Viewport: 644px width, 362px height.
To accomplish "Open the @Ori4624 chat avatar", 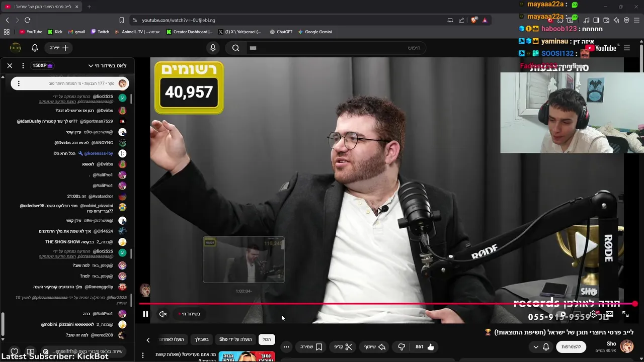I will (x=122, y=231).
